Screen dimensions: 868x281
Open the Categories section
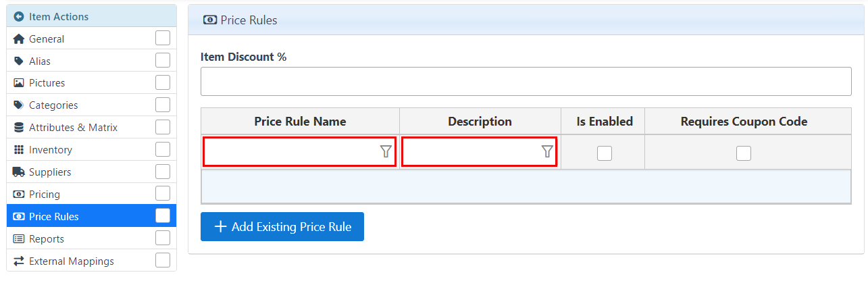click(x=53, y=105)
